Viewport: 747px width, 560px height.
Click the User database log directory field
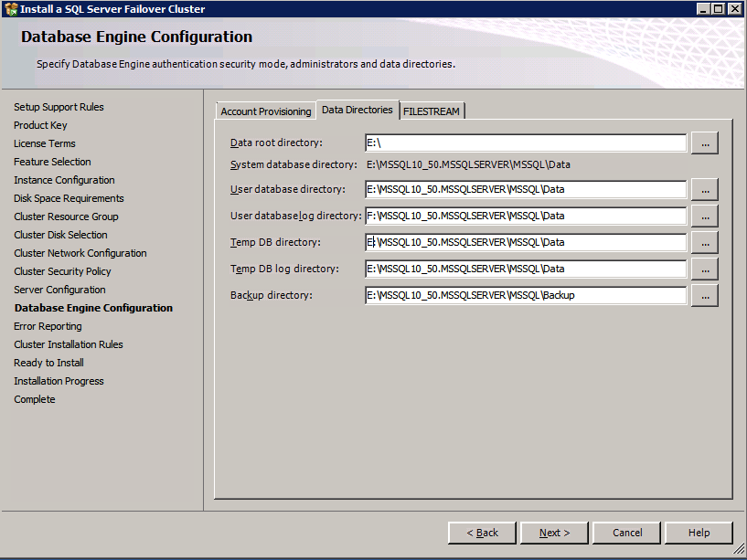[x=526, y=217]
